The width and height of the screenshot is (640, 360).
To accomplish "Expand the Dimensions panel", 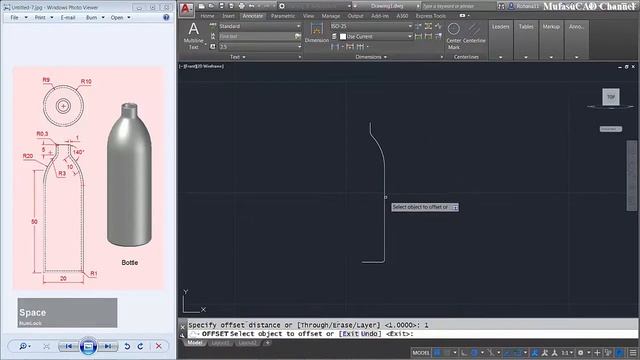I will (371, 57).
